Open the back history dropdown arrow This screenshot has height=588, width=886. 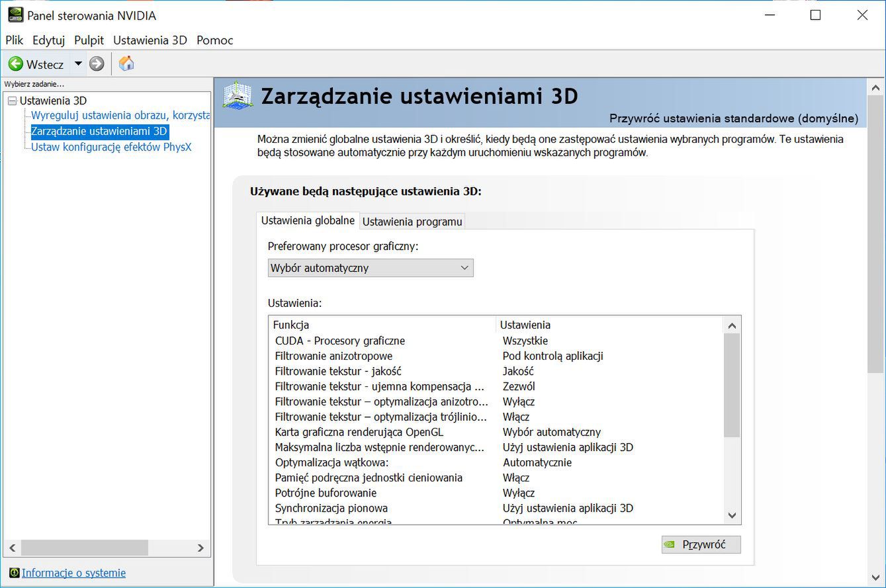click(x=78, y=63)
